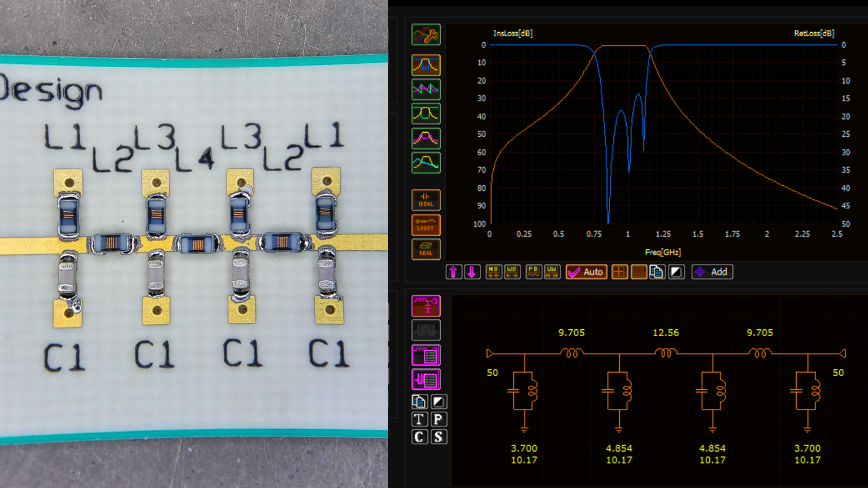Enable the IDEAL component model
This screenshot has width=868, height=488.
click(426, 201)
